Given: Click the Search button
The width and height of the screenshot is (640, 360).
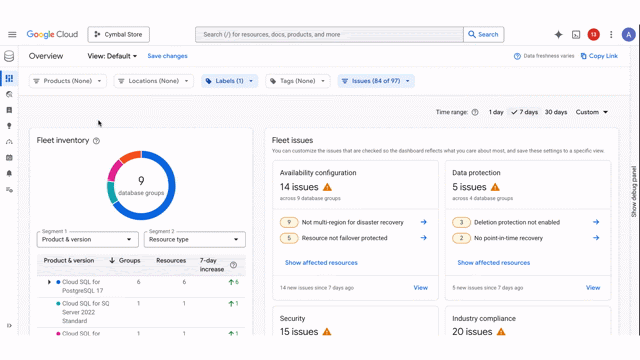Looking at the screenshot, I should [484, 34].
